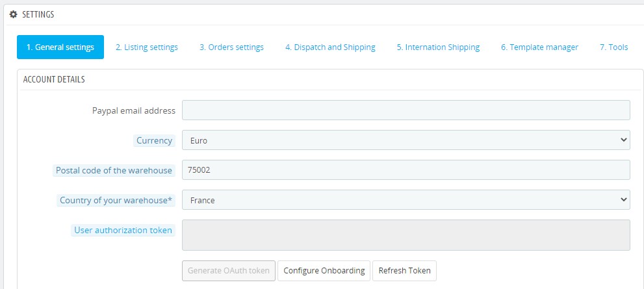The height and width of the screenshot is (289, 644).
Task: Open the General settings tab
Action: coord(60,47)
